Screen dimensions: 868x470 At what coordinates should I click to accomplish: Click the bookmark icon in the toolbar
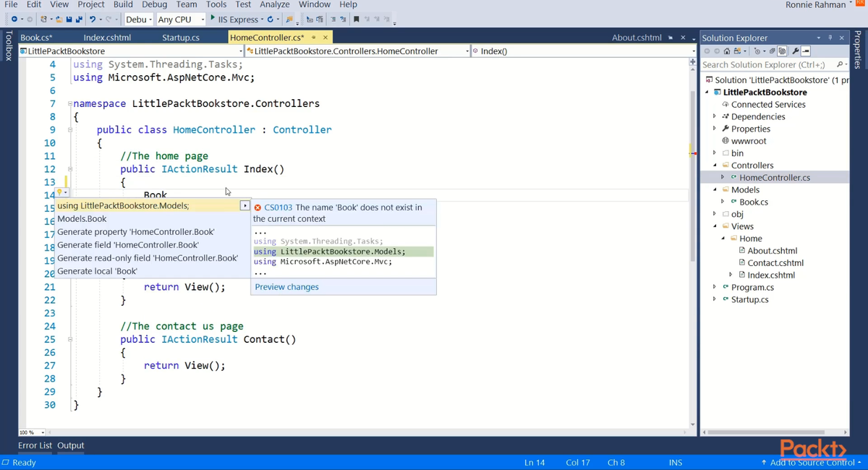tap(356, 20)
